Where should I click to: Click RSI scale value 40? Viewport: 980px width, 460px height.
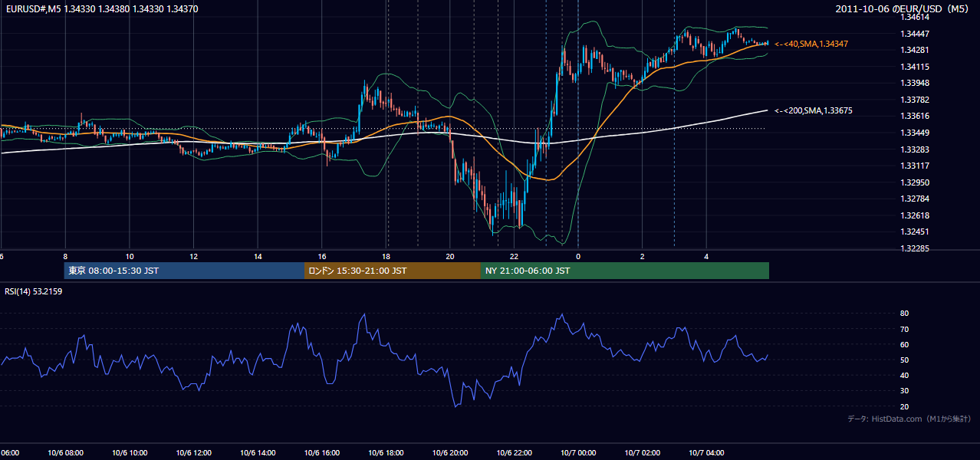point(905,375)
